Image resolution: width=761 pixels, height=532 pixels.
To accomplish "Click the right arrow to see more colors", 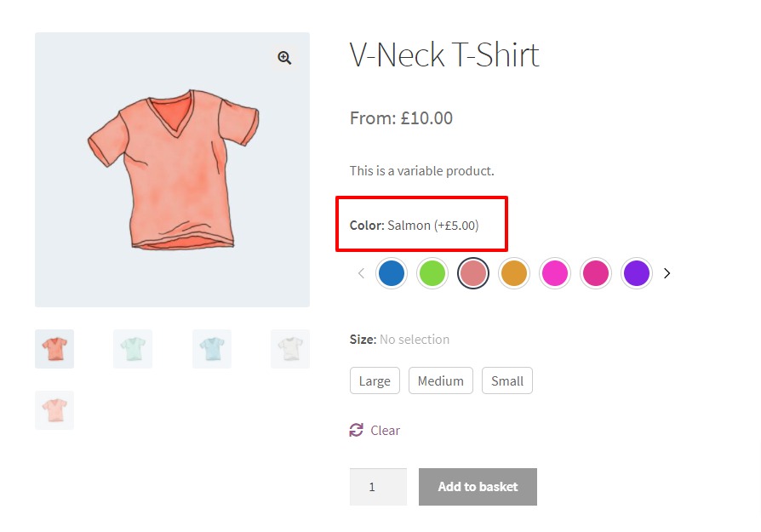I will [667, 272].
